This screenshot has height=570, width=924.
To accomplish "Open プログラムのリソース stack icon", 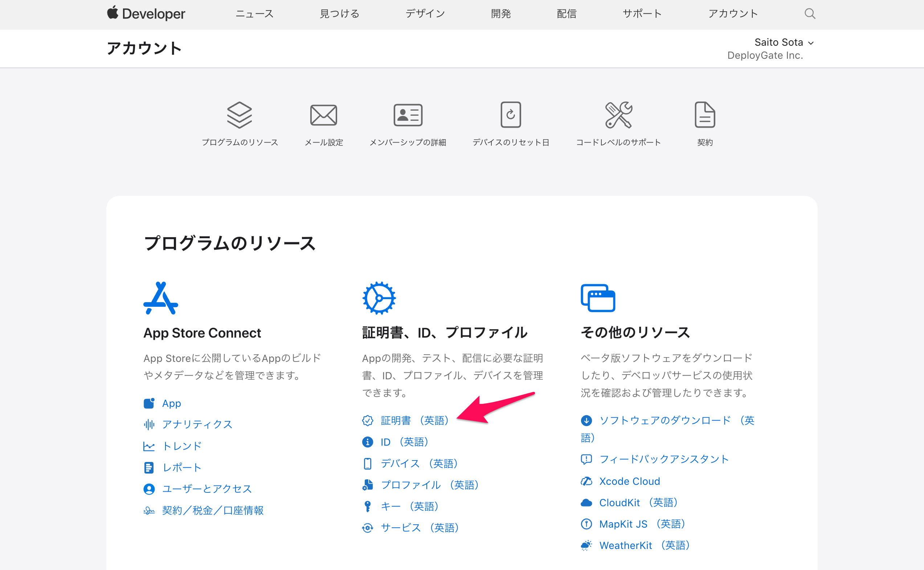I will [x=239, y=115].
